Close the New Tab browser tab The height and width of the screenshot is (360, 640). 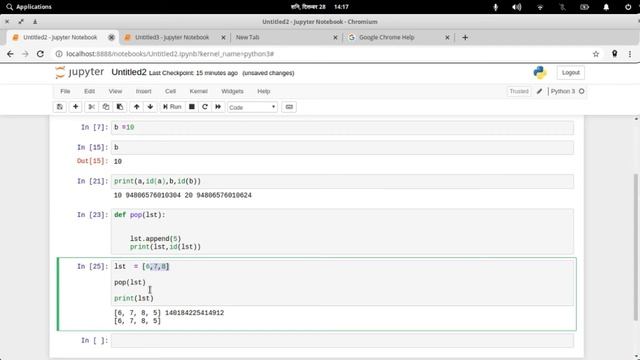click(335, 38)
